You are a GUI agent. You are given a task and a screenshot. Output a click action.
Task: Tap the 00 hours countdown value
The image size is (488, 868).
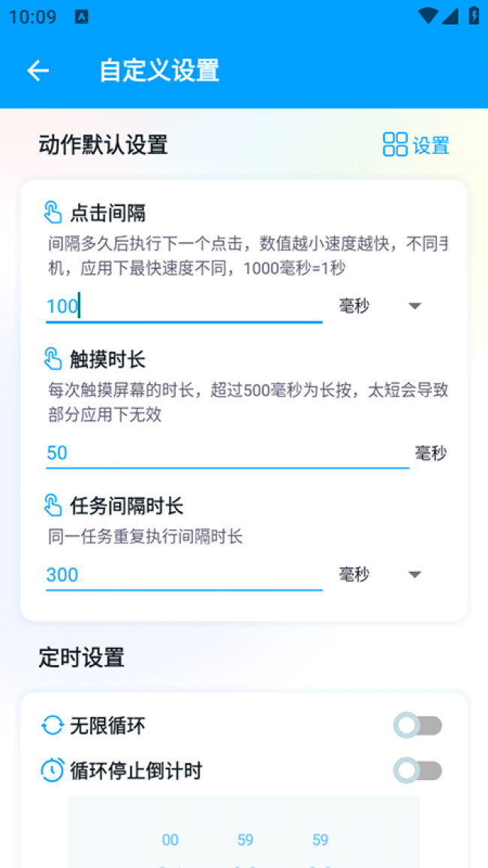[170, 840]
